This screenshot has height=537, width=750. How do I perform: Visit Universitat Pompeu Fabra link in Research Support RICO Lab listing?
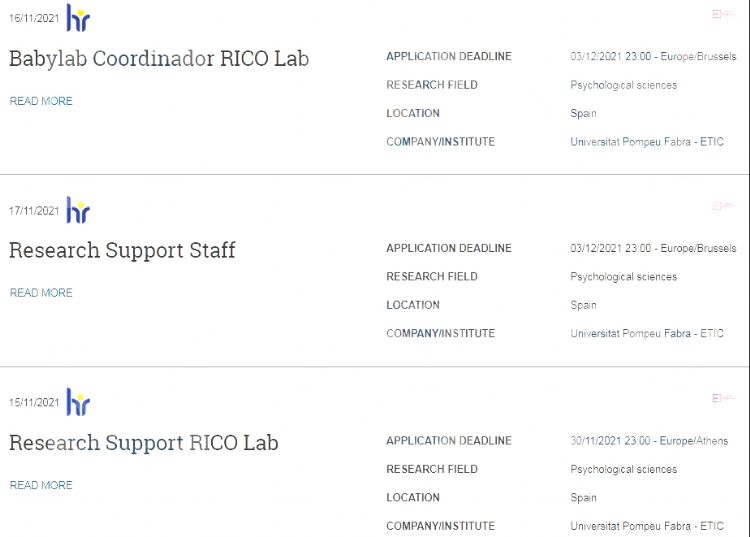(x=647, y=526)
